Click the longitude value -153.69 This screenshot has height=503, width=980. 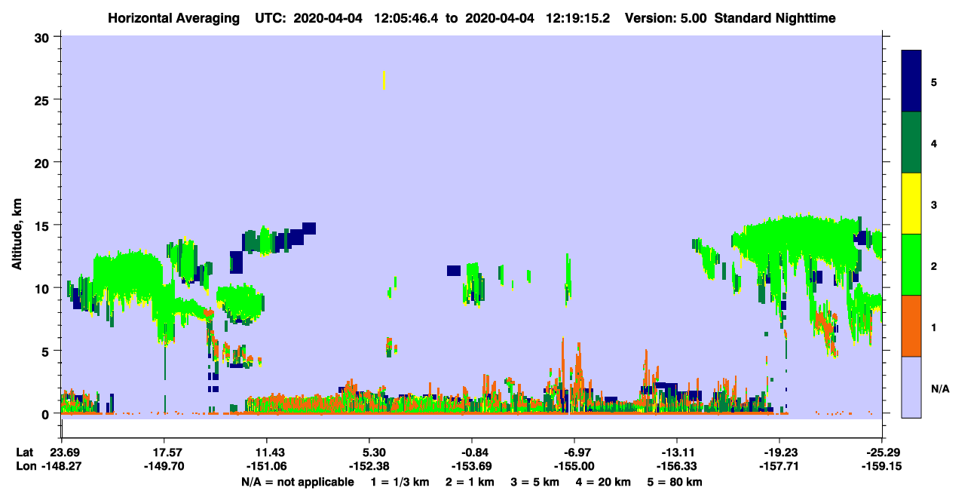[472, 467]
